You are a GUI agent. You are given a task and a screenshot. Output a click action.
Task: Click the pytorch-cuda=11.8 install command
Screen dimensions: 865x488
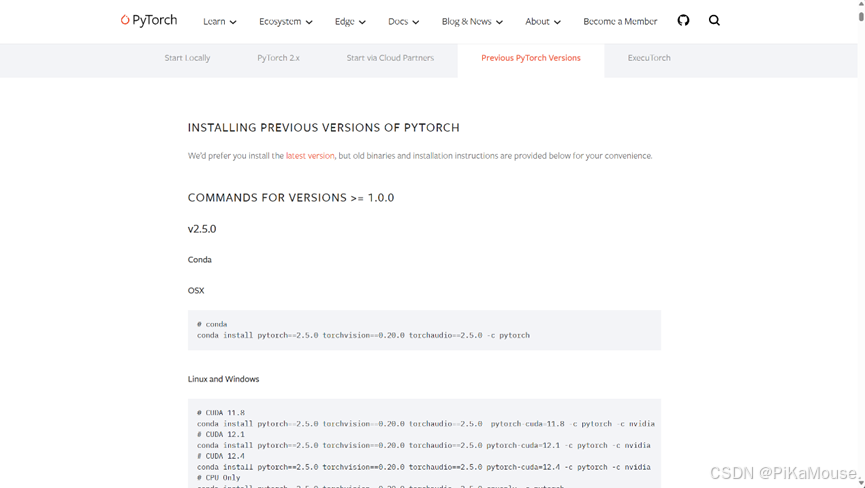(x=426, y=424)
